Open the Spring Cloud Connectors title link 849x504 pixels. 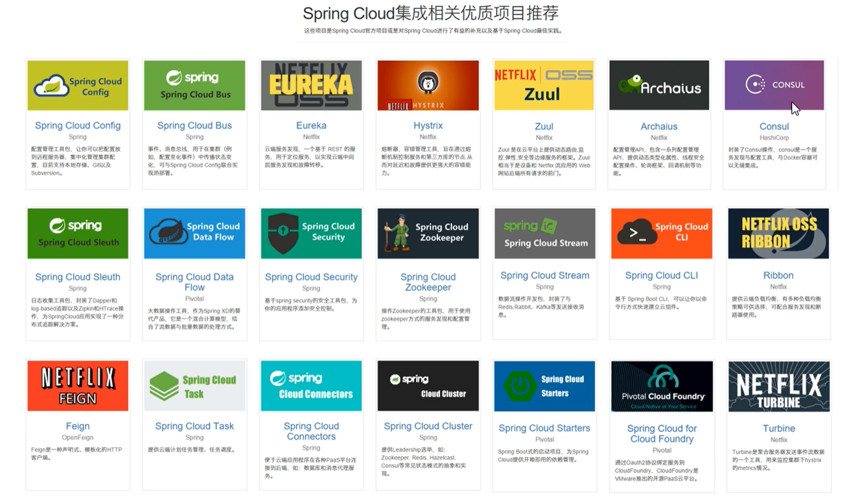click(312, 431)
